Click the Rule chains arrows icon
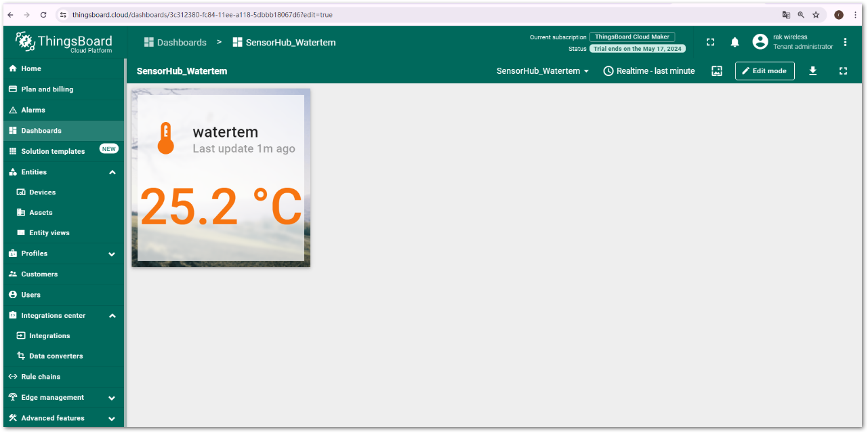 click(x=13, y=377)
